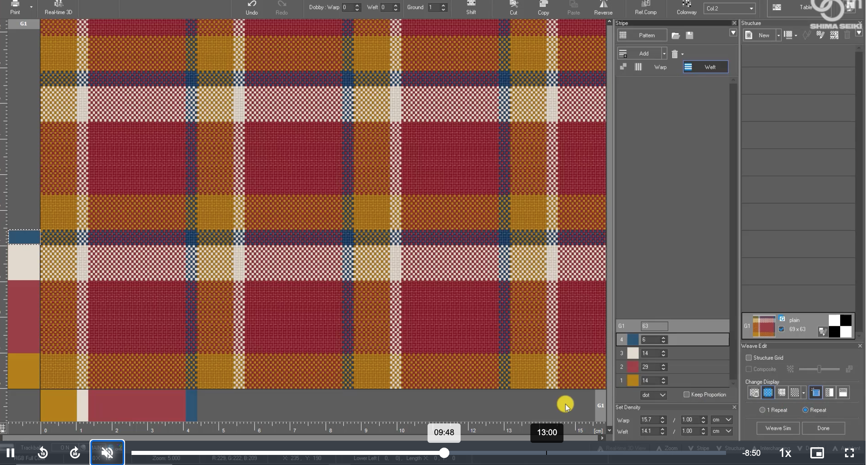868x465 pixels.
Task: Enable Structure Grid checkbox
Action: 749,358
